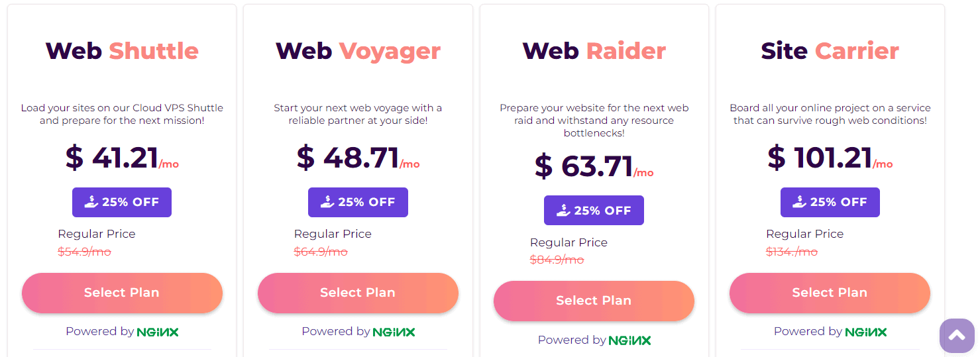Image resolution: width=980 pixels, height=357 pixels.
Task: Click the discount hand icon on Site Carrier badge
Action: pos(800,202)
